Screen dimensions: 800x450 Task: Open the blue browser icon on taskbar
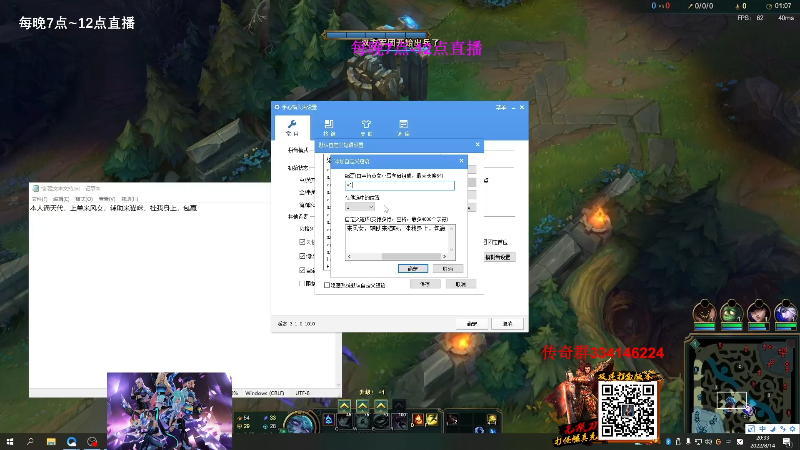click(71, 441)
